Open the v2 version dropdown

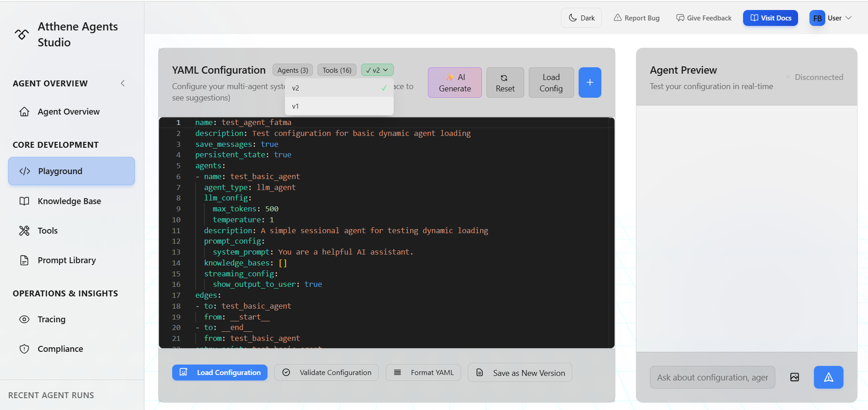pos(377,70)
